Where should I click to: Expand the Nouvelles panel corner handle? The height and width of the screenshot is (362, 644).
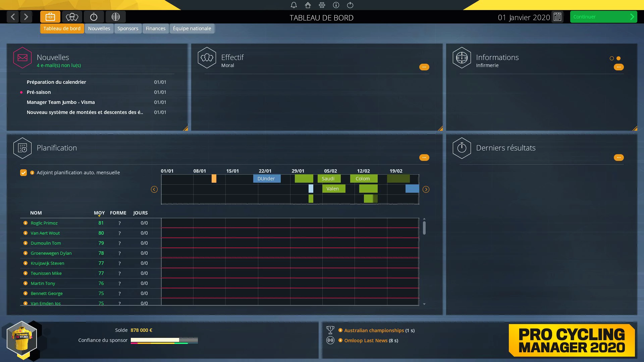(185, 128)
